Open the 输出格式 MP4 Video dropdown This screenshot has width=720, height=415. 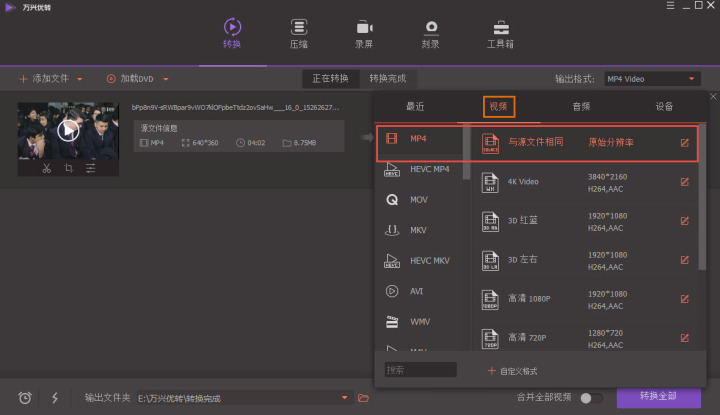(x=652, y=79)
